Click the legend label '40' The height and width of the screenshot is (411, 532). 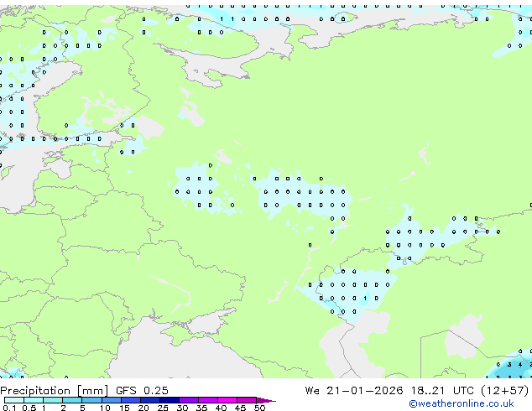pyautogui.click(x=222, y=408)
